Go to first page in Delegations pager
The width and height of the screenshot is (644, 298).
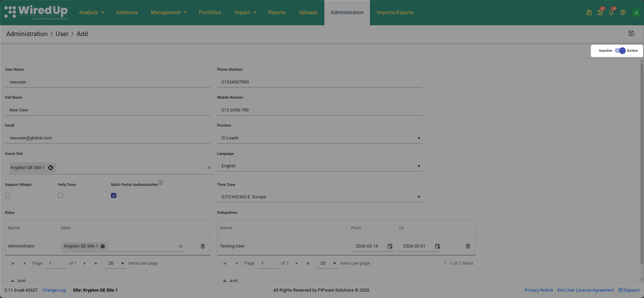(x=225, y=263)
